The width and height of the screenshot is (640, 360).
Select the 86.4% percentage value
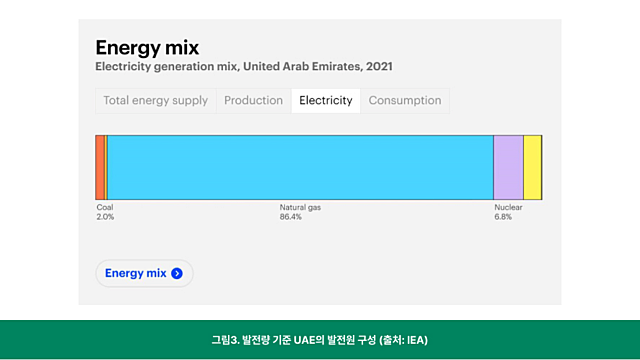(x=291, y=217)
